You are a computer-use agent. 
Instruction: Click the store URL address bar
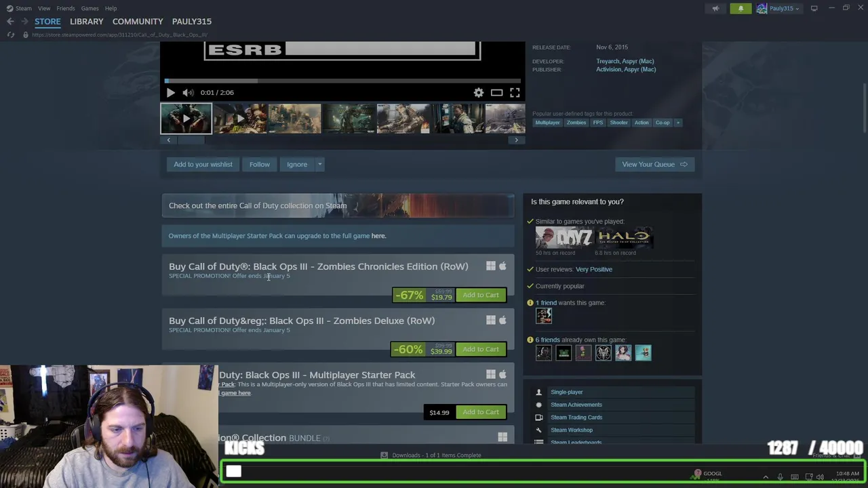point(119,35)
